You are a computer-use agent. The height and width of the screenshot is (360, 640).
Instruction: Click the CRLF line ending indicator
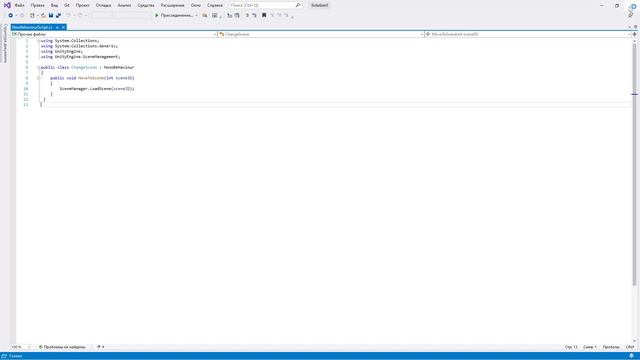click(x=630, y=347)
